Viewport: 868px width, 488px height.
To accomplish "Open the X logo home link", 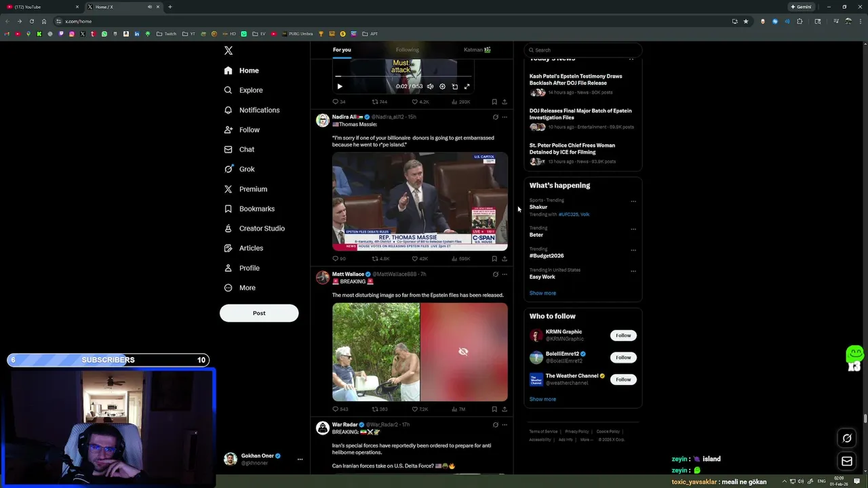I will click(229, 51).
